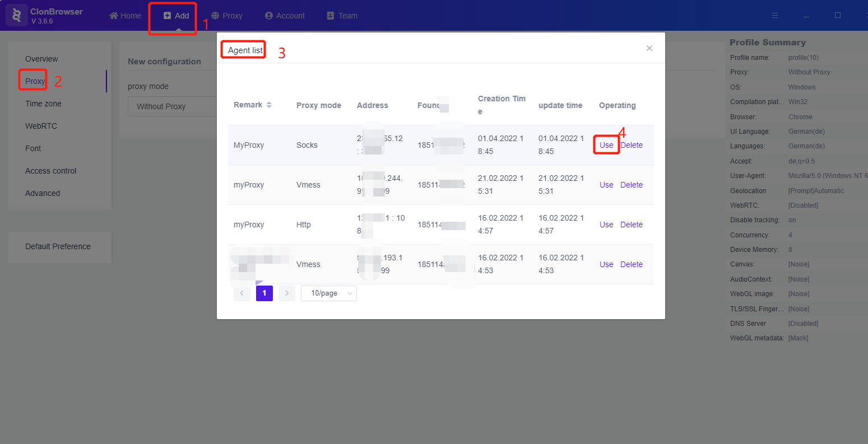Use the MyProxy Socks proxy
This screenshot has height=444, width=868.
pyautogui.click(x=606, y=145)
